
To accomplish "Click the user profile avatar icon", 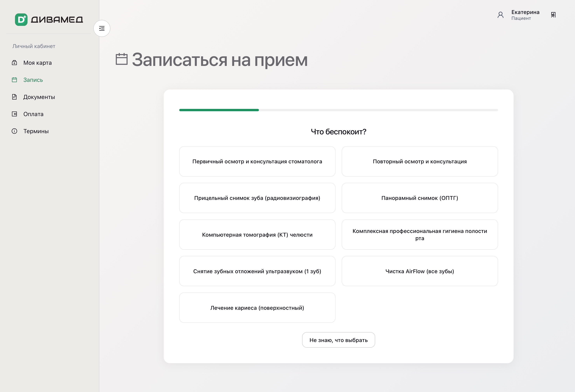I will pos(500,15).
